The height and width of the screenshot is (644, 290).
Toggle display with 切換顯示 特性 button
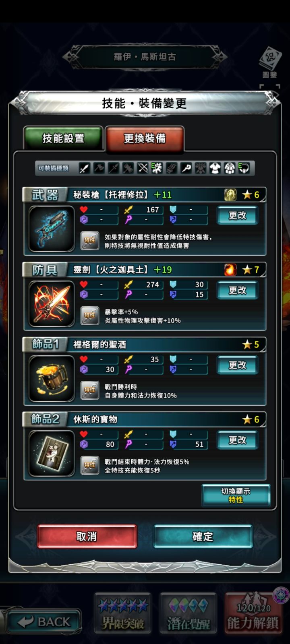coord(236,495)
